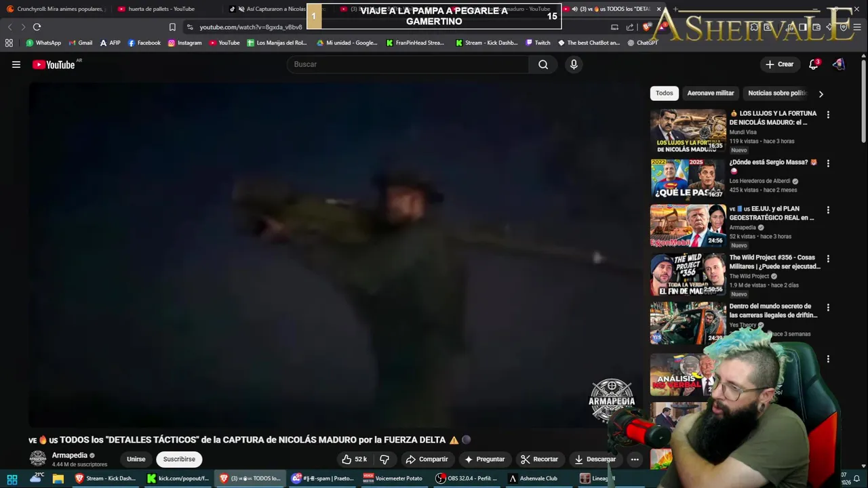Viewport: 868px width, 488px height.
Task: Open AFIP bookmark
Action: tap(110, 43)
